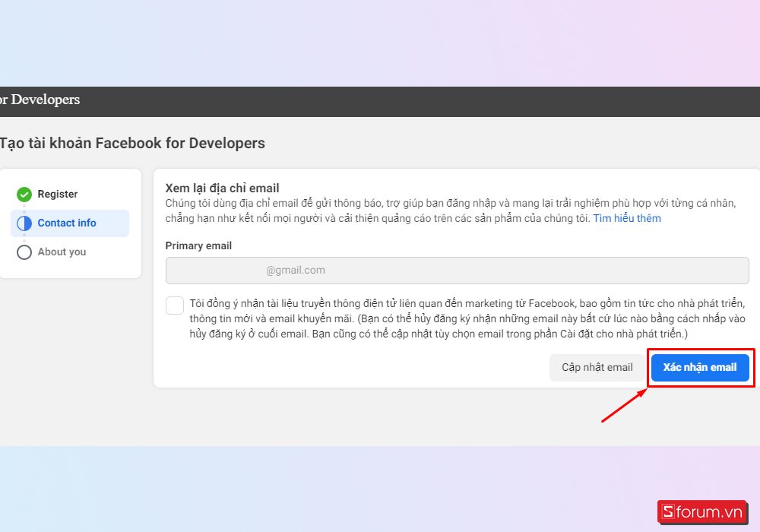The width and height of the screenshot is (760, 532).
Task: Open the 'Tìm hiểu thêm' link
Action: pos(626,218)
